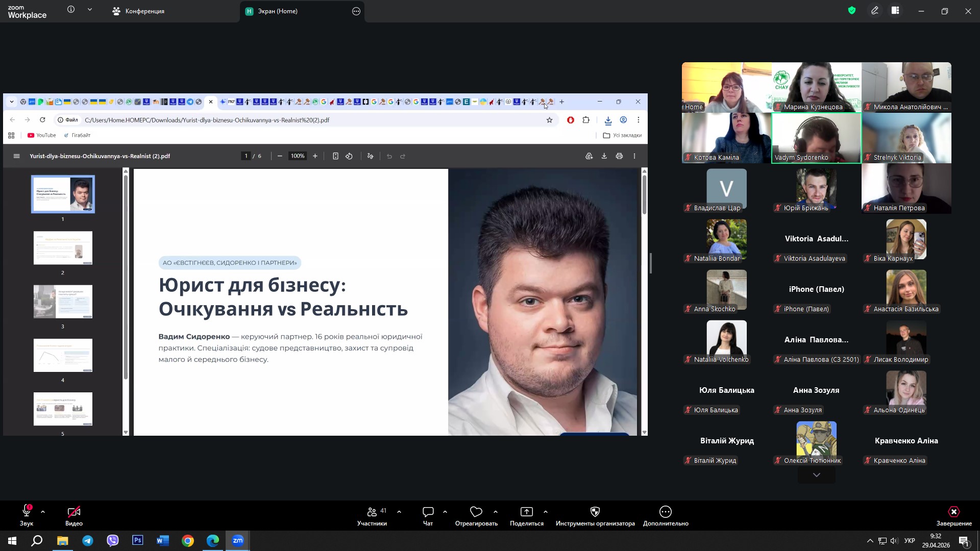Change the Zoom layout view icon
The image size is (980, 551).
(x=895, y=11)
